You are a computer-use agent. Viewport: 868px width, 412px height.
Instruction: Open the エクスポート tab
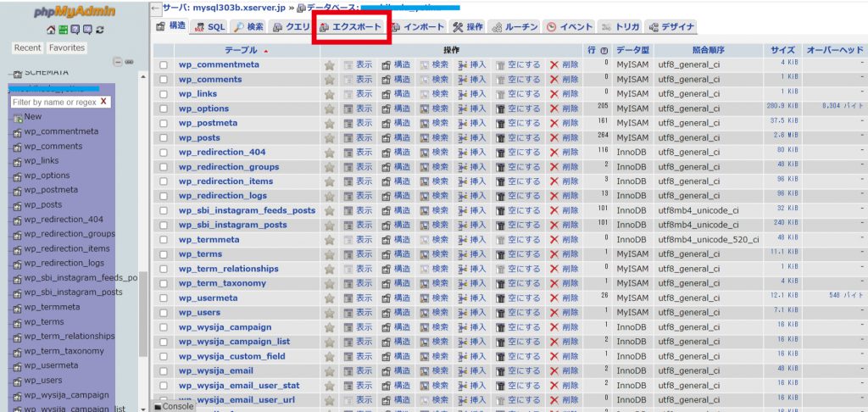(x=350, y=27)
